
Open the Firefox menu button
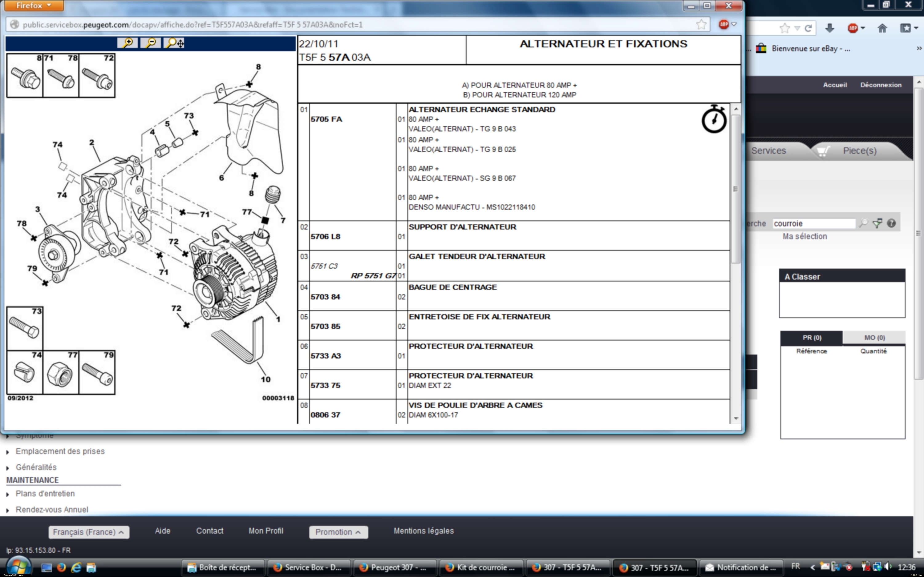33,5
